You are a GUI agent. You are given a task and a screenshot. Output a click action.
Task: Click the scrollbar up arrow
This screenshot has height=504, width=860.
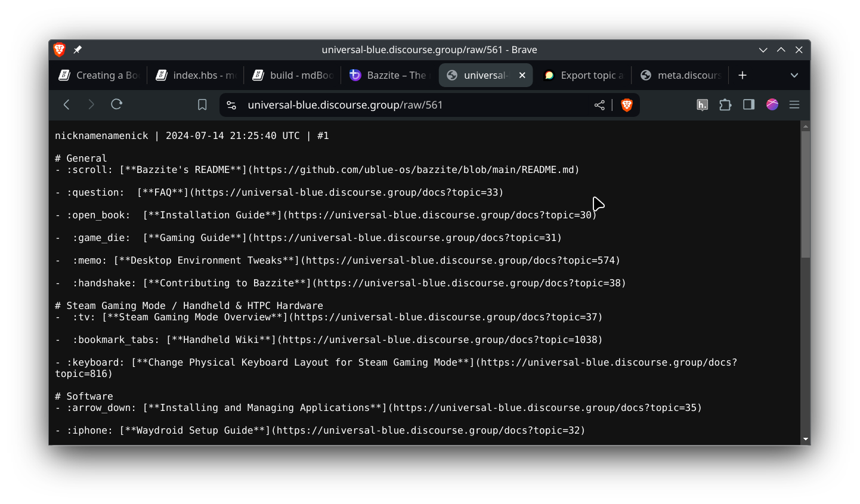tap(806, 126)
